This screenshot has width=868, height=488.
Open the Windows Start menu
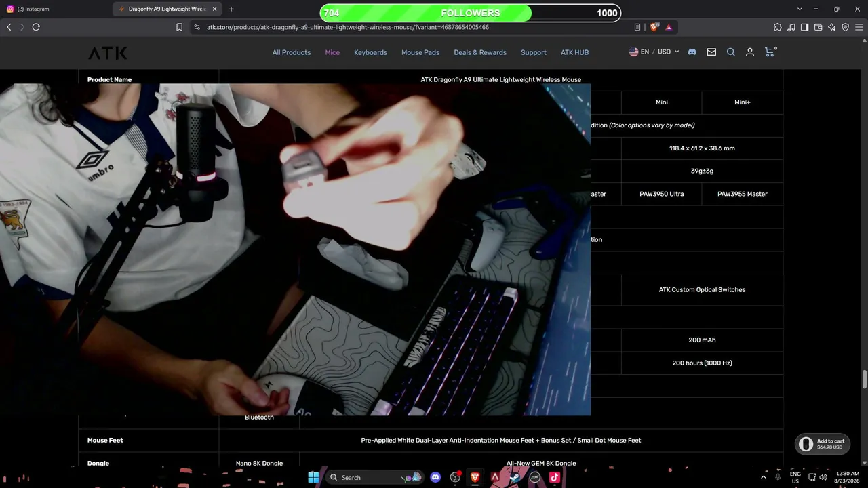(x=313, y=477)
